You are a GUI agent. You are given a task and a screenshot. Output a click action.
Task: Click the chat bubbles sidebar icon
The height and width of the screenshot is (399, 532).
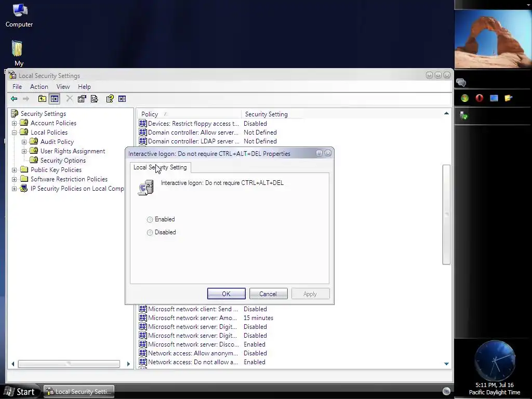tap(461, 82)
